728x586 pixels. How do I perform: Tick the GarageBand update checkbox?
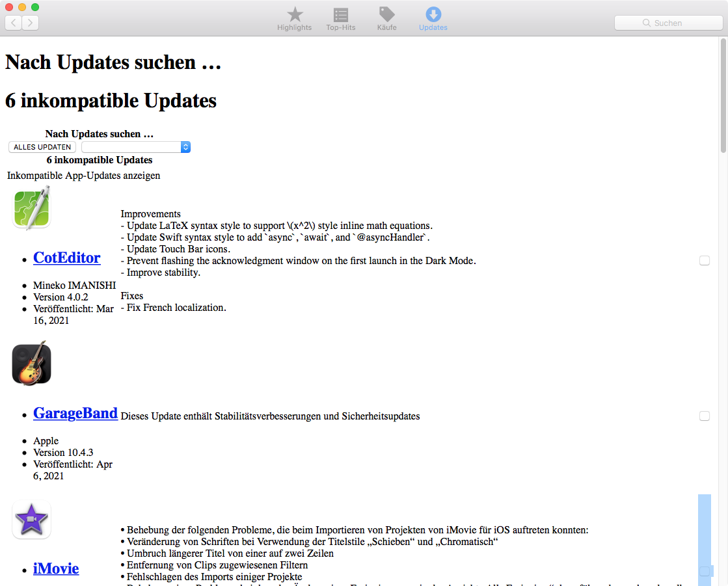coord(705,416)
